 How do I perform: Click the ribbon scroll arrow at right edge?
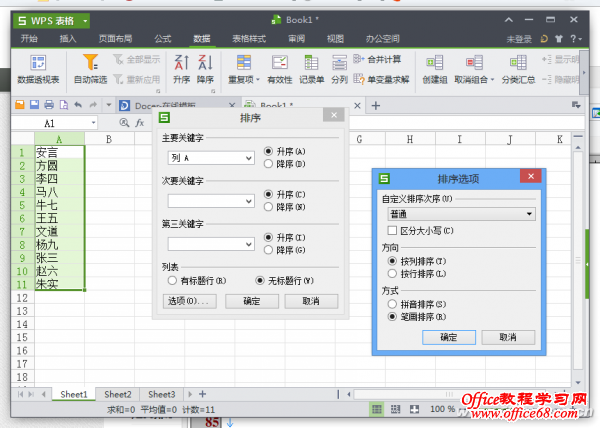[584, 72]
